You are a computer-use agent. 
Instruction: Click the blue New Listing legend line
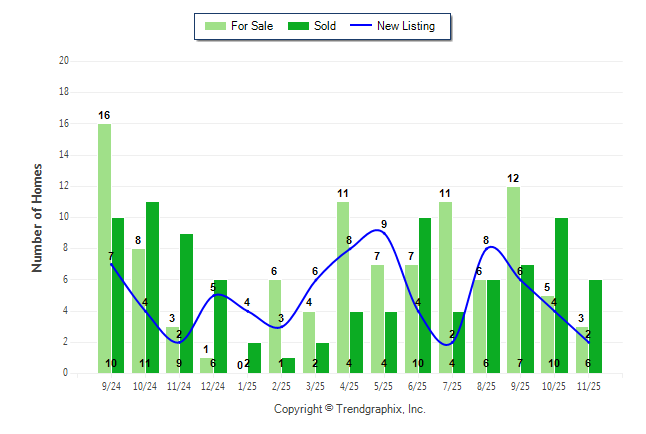pos(359,26)
